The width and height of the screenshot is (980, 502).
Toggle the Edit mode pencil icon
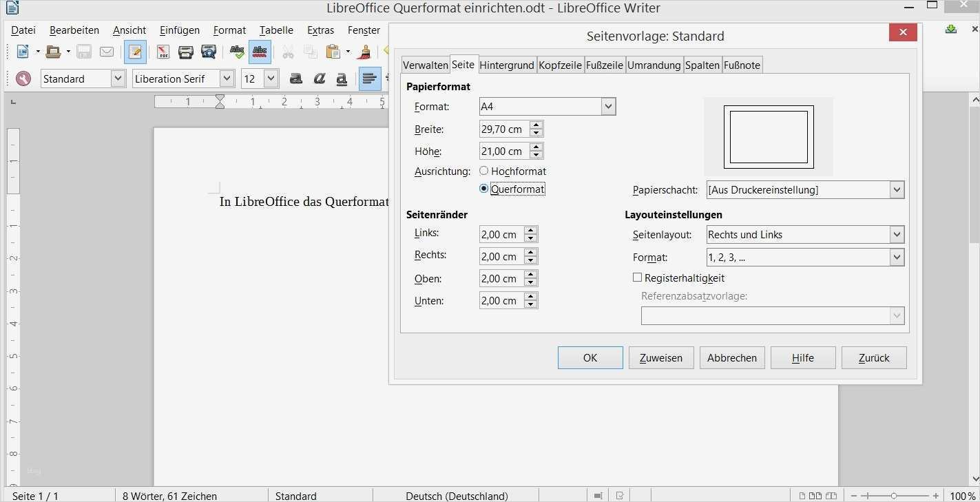(x=135, y=52)
